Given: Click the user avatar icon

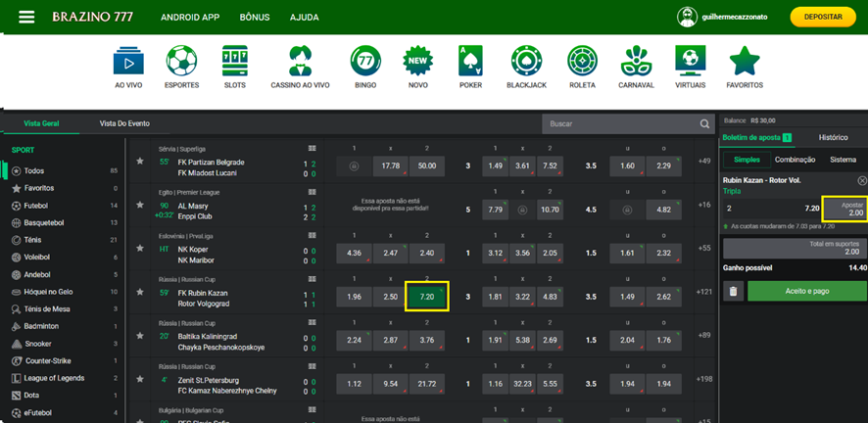Looking at the screenshot, I should coord(687,18).
